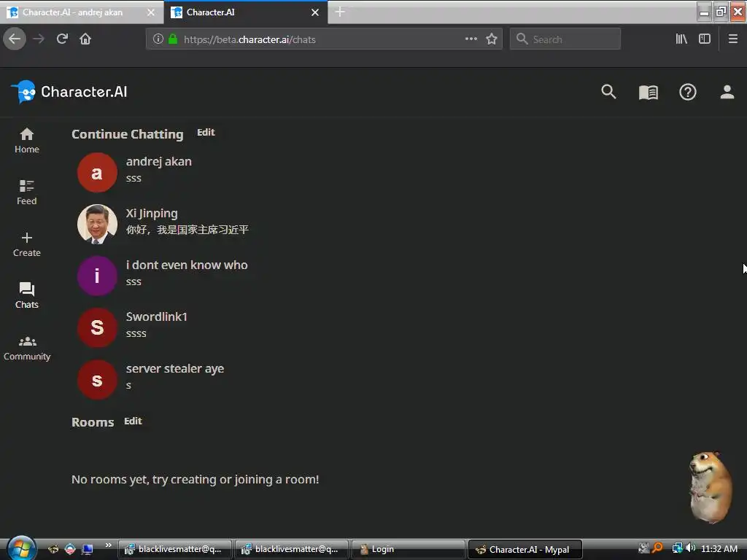This screenshot has height=560, width=747.
Task: Click browser forward arrow button
Action: (x=39, y=39)
